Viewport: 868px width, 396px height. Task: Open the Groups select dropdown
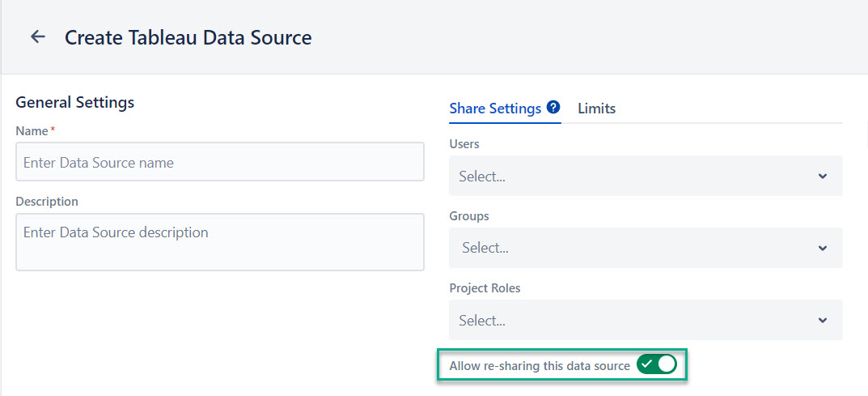coord(646,248)
